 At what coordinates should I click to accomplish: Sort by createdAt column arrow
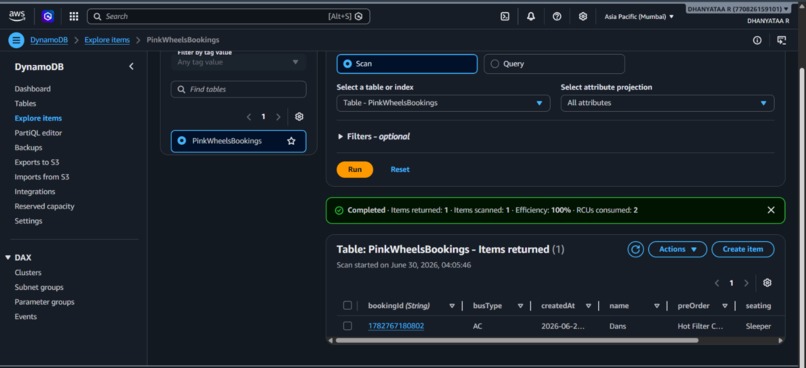tap(588, 306)
